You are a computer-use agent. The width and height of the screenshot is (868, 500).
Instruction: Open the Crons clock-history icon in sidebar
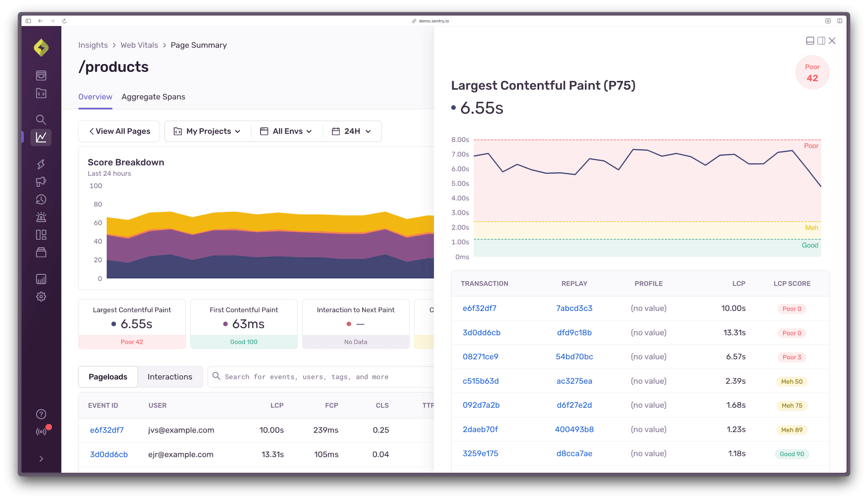[41, 200]
